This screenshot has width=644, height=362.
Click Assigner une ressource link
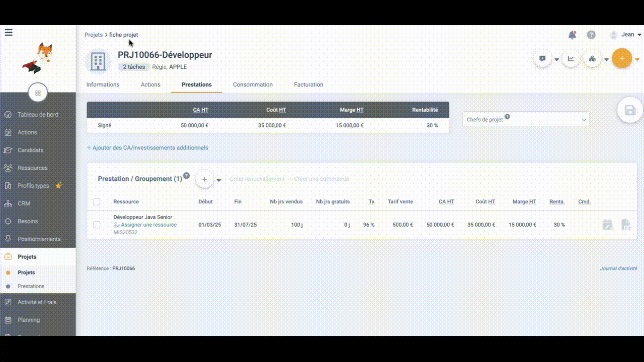coord(148,225)
